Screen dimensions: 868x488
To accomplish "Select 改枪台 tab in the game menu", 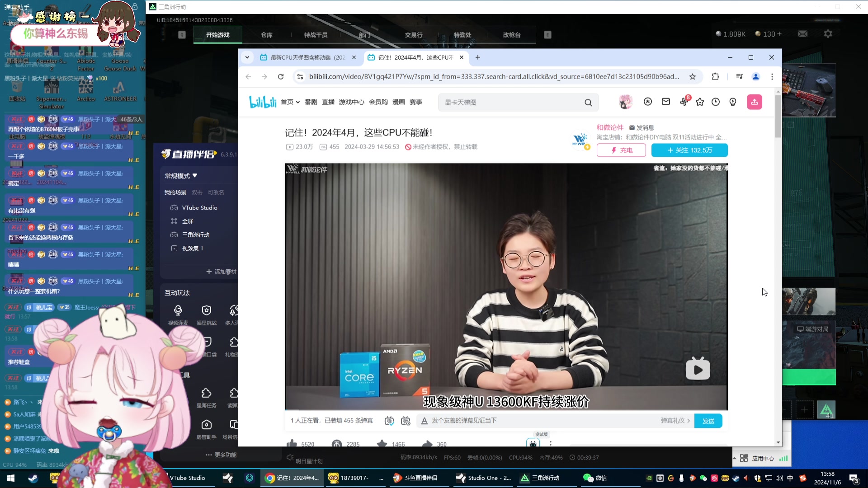I will [512, 35].
